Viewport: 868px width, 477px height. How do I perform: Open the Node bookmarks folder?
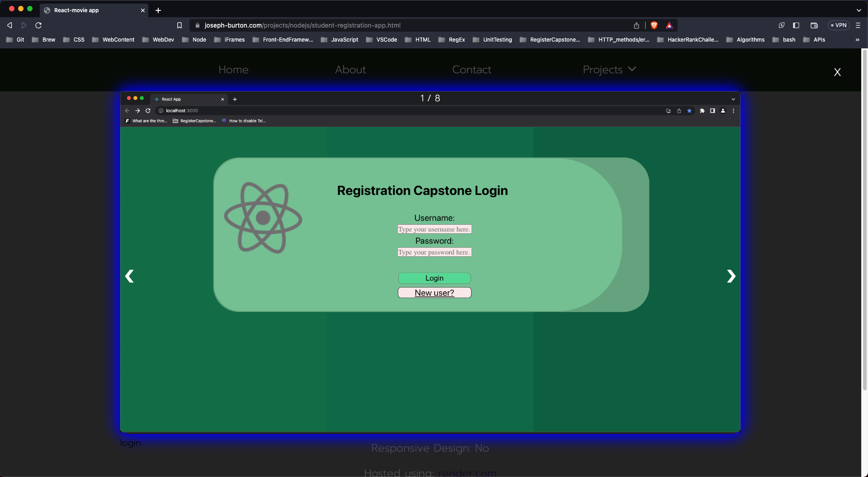point(194,40)
